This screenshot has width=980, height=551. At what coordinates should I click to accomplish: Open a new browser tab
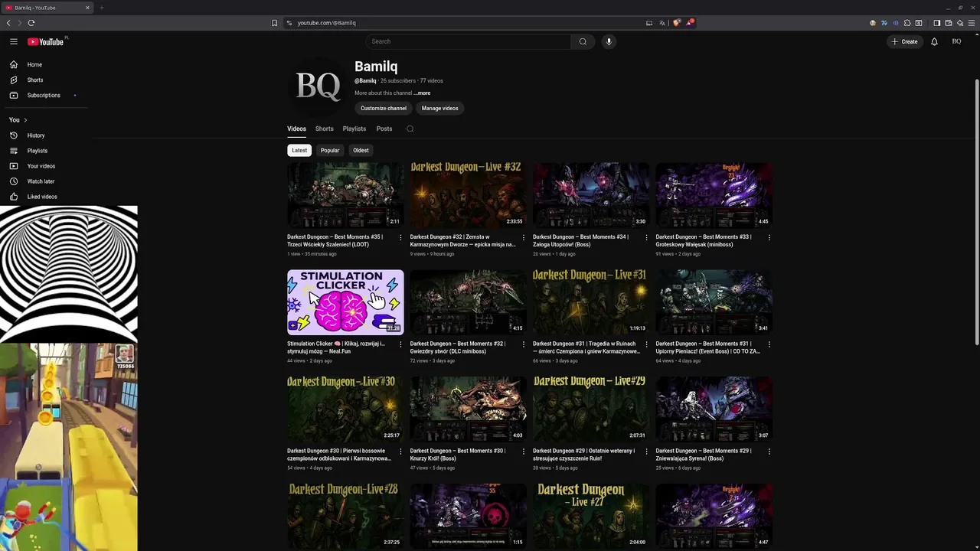click(x=101, y=8)
